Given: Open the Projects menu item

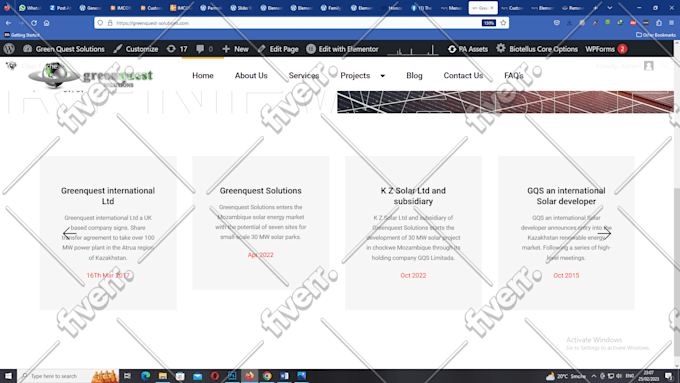Looking at the screenshot, I should coord(355,75).
